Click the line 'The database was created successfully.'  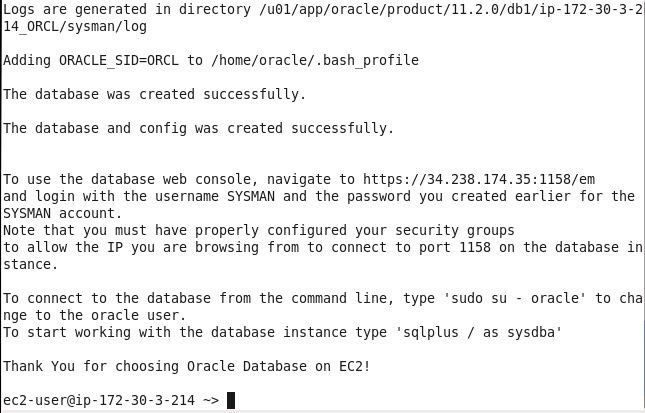[x=155, y=94]
